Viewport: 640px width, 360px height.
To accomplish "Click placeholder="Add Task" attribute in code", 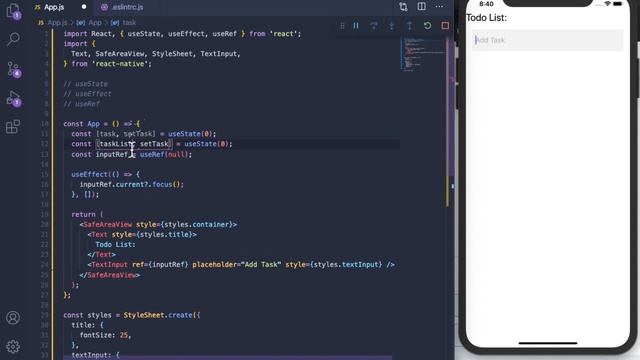I will [x=237, y=264].
